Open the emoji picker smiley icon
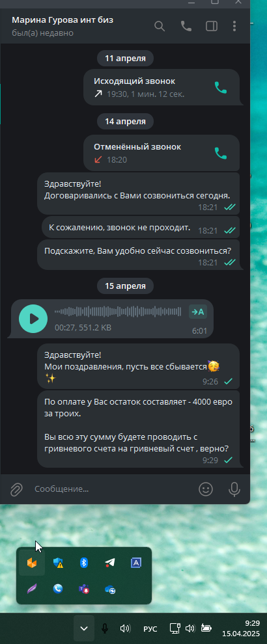Image resolution: width=267 pixels, height=644 pixels. click(x=206, y=489)
